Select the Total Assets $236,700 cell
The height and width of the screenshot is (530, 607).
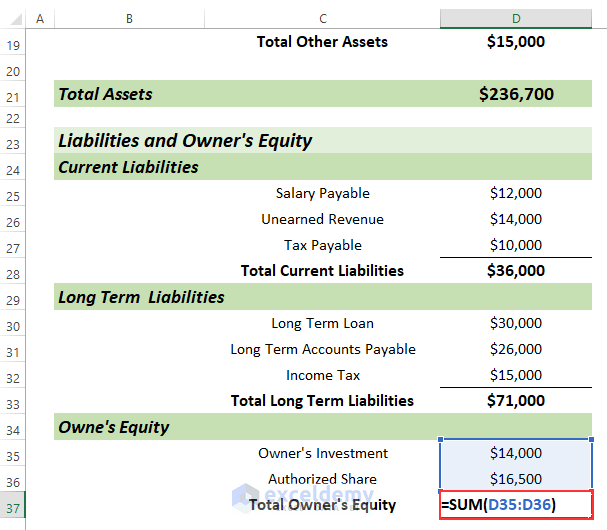[x=516, y=95]
